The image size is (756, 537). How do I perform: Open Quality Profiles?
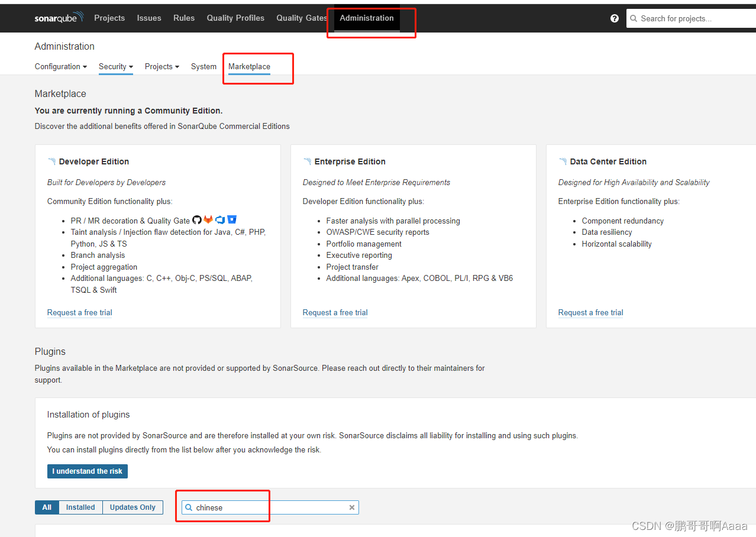pos(235,18)
